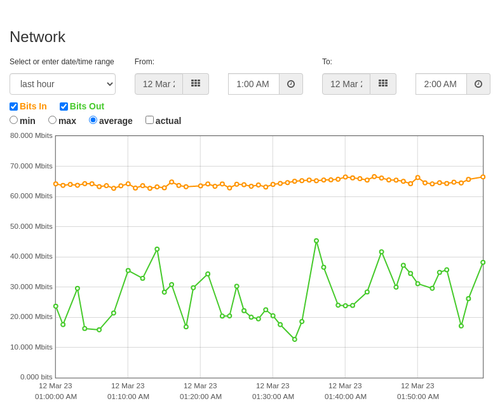Click the first orange Bits In data point
The width and height of the screenshot is (500, 403).
tap(56, 184)
